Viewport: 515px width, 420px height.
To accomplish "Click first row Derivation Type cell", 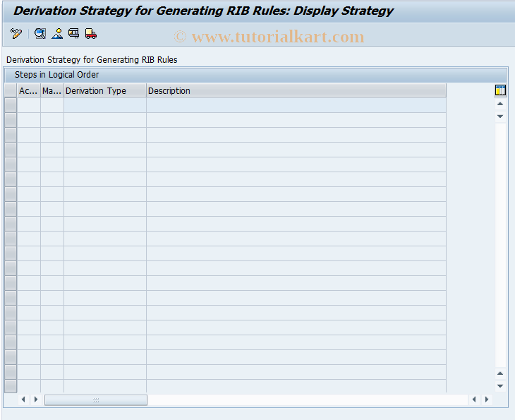I will pyautogui.click(x=105, y=105).
